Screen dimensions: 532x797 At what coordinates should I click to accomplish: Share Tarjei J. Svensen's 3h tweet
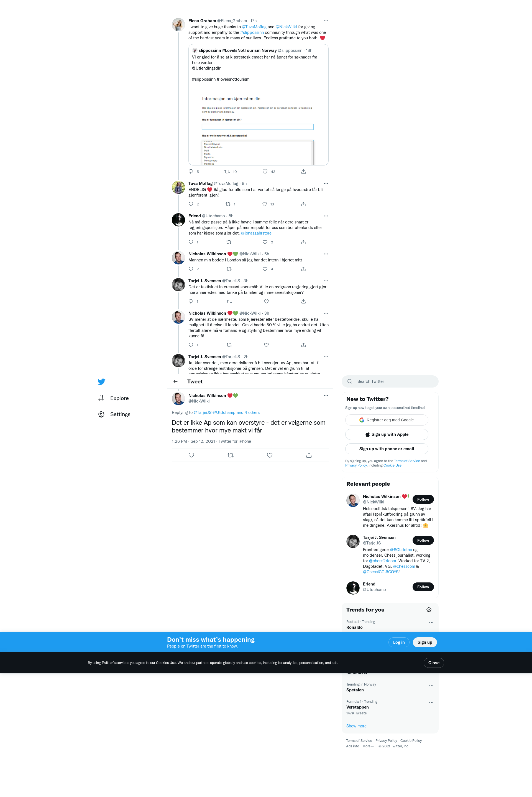pos(303,301)
